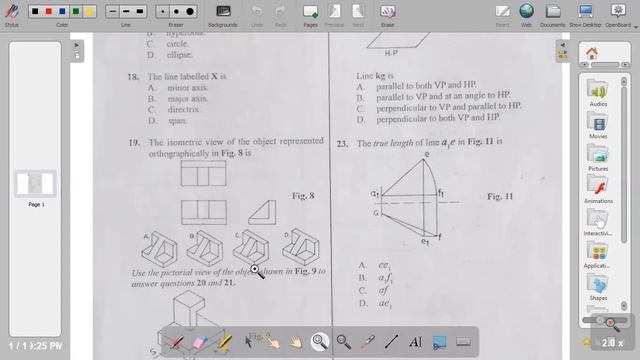Select the medium eraser size
The height and width of the screenshot is (360, 640).
click(x=176, y=11)
